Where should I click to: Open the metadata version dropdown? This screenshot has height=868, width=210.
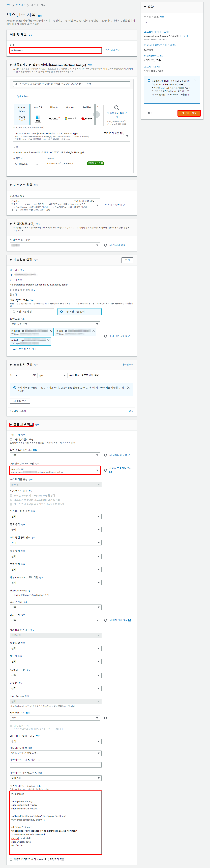pos(55,753)
